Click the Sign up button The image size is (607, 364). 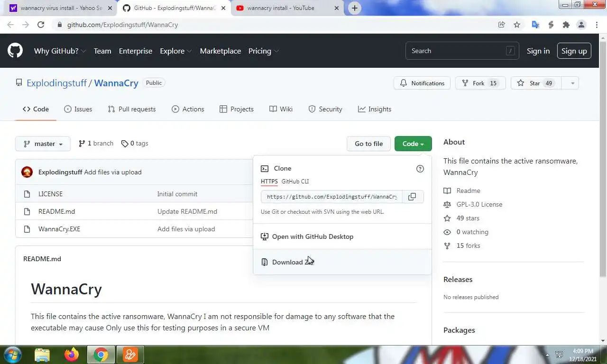pyautogui.click(x=574, y=51)
